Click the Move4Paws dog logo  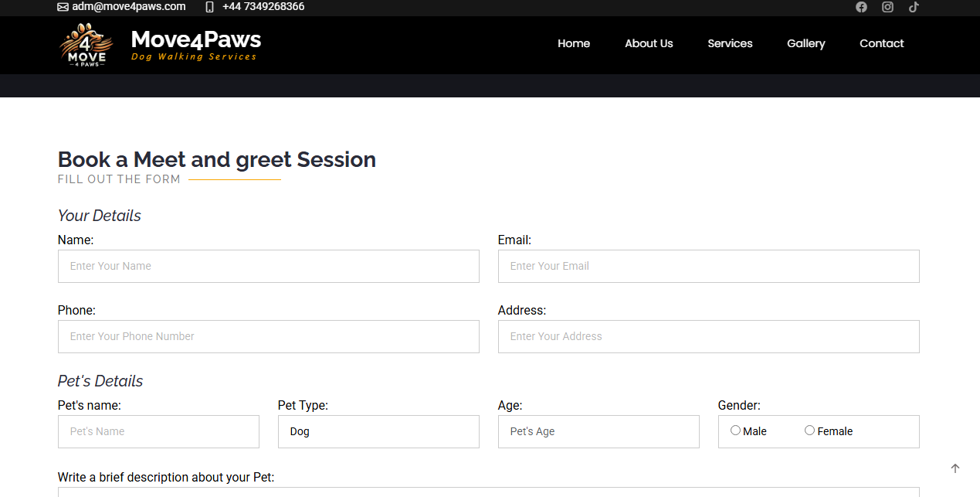point(86,45)
